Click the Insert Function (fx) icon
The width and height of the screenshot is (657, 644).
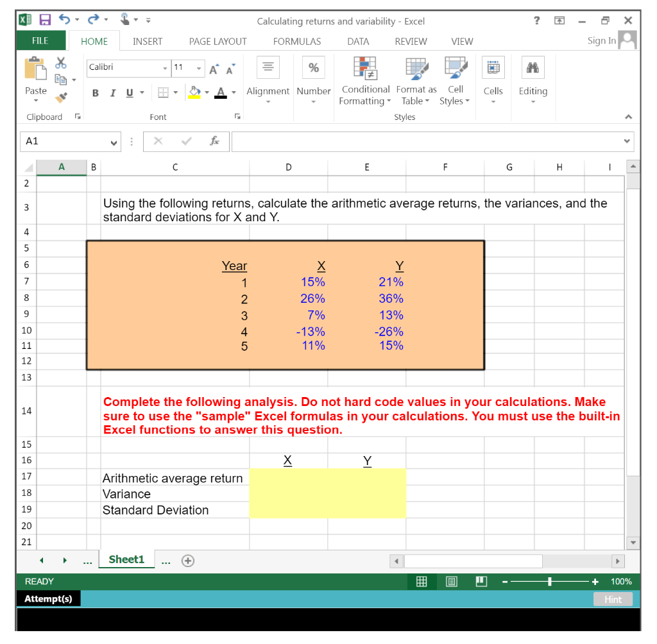[213, 141]
